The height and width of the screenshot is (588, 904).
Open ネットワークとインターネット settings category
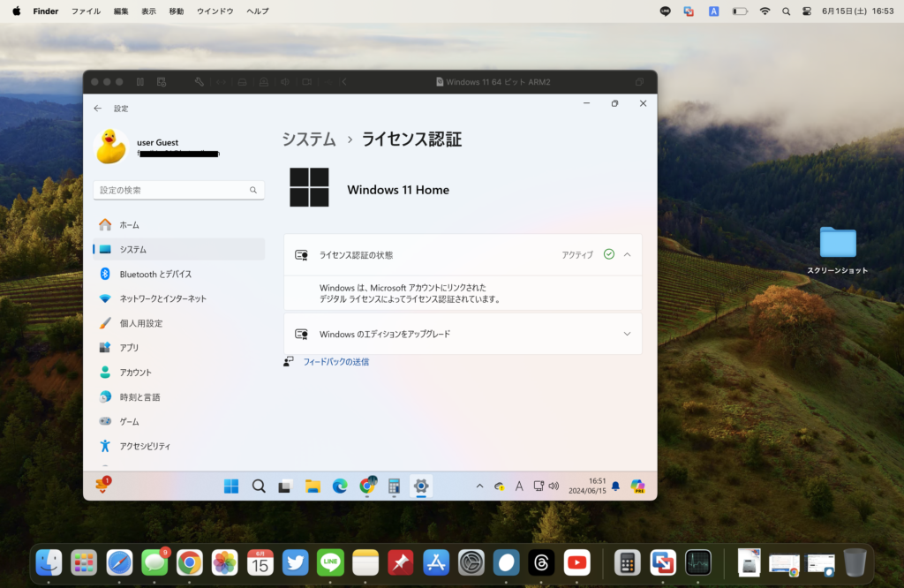tap(162, 298)
